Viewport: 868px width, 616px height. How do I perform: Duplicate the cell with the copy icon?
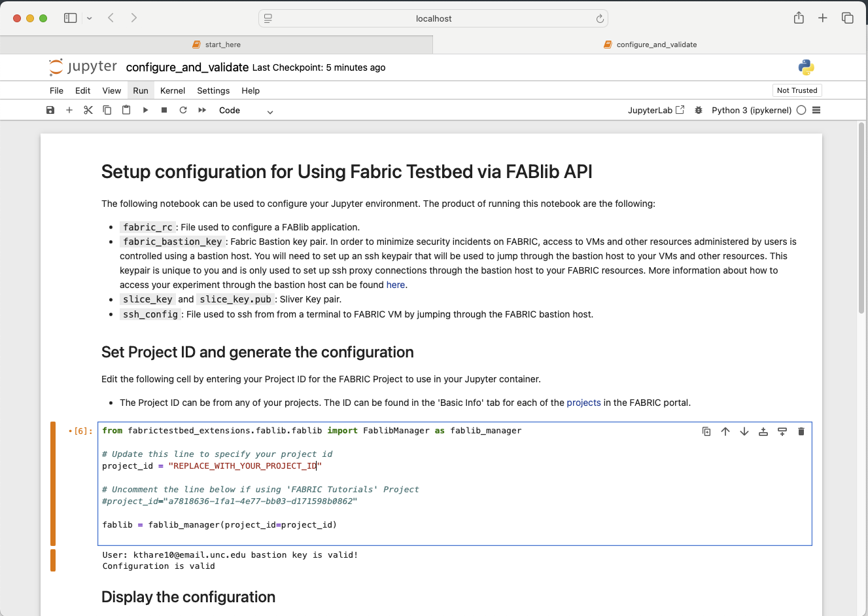706,431
